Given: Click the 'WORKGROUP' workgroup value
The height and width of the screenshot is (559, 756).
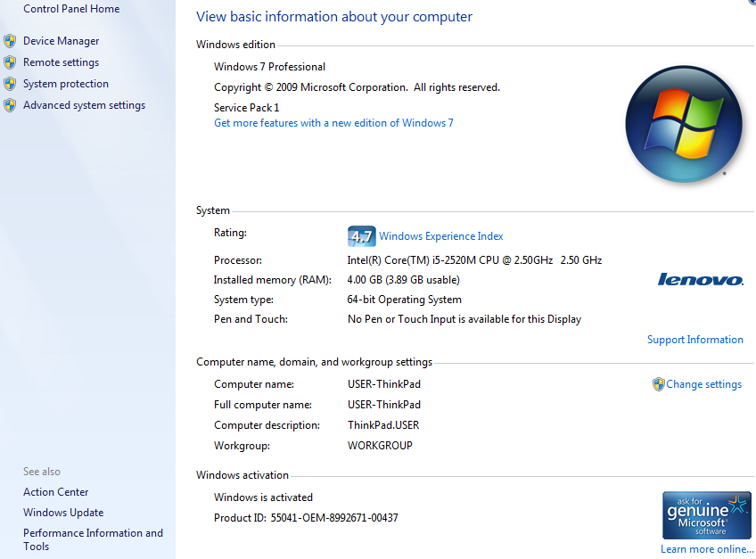Looking at the screenshot, I should 380,446.
